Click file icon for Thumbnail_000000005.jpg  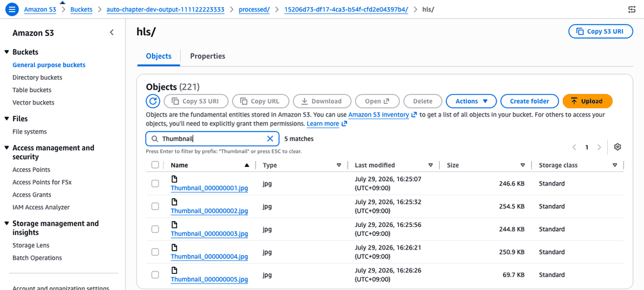(x=174, y=270)
